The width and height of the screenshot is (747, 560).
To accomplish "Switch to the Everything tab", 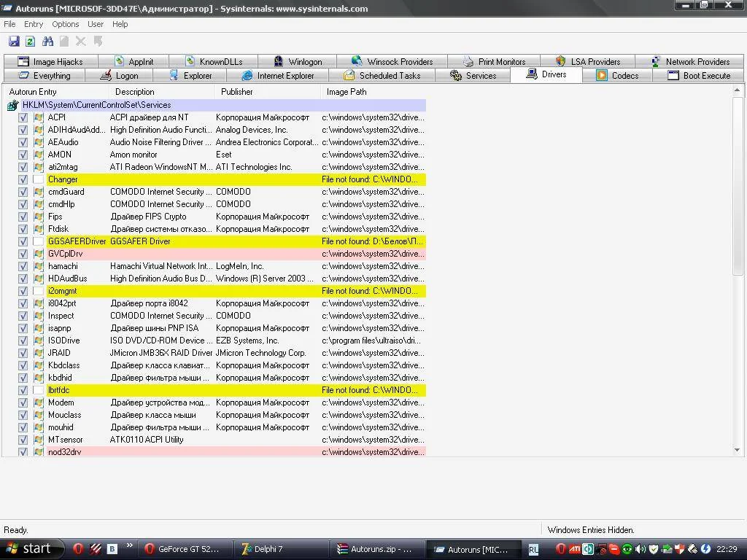I will (x=44, y=76).
